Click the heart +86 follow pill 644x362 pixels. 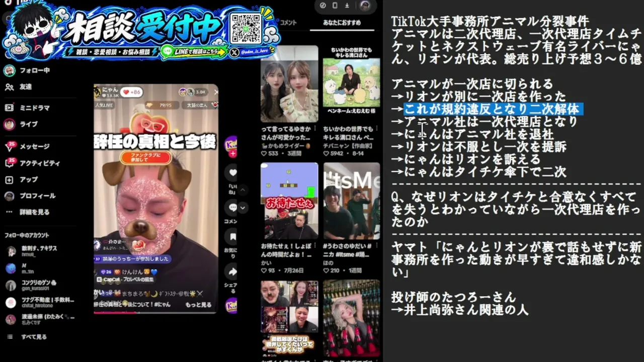(x=132, y=92)
